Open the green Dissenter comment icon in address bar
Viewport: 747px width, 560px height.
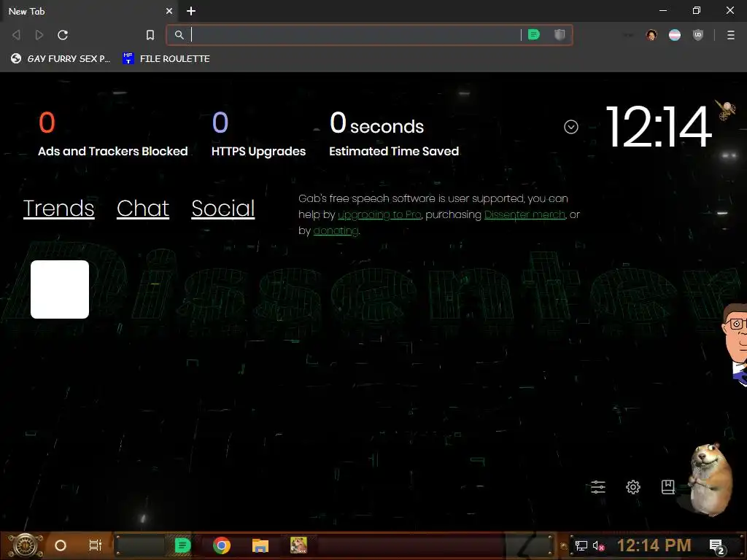coord(534,34)
